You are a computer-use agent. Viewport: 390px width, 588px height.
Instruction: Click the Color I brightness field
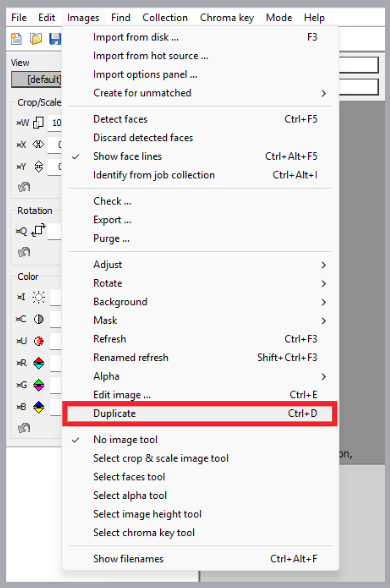point(56,297)
